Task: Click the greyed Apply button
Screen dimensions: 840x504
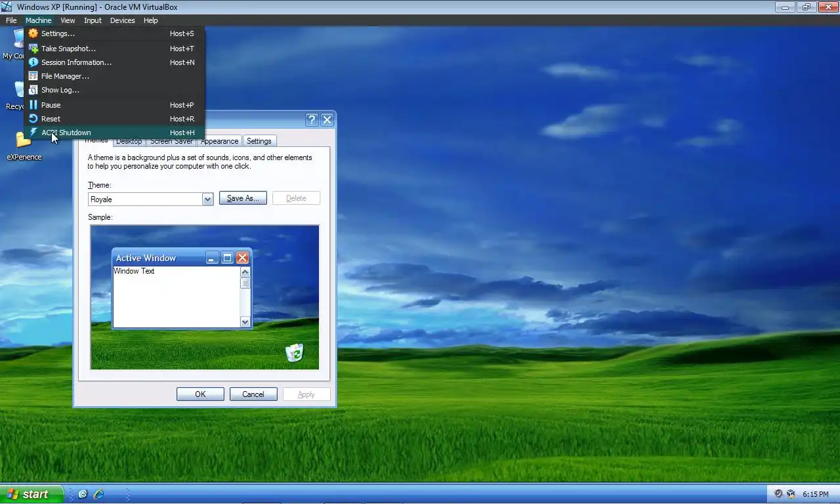Action: point(306,394)
